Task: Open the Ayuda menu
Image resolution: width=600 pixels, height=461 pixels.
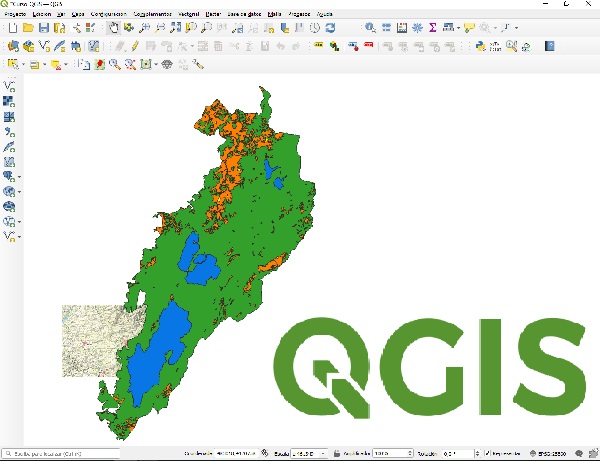Action: click(324, 14)
